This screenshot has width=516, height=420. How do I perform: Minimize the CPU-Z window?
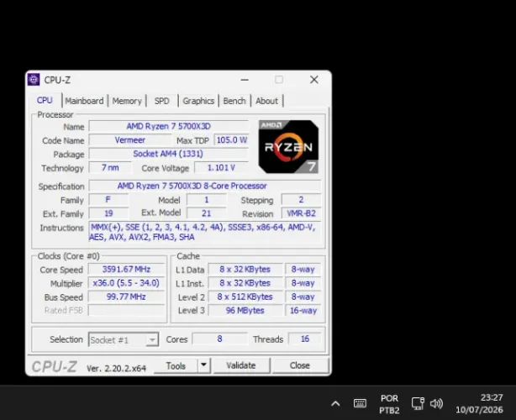245,80
